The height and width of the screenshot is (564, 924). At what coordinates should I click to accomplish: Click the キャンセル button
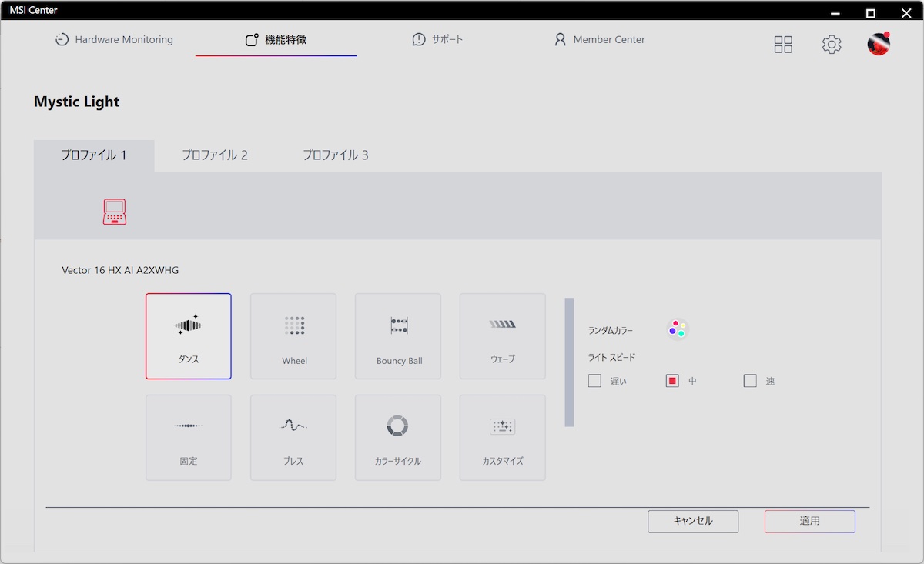[693, 522]
